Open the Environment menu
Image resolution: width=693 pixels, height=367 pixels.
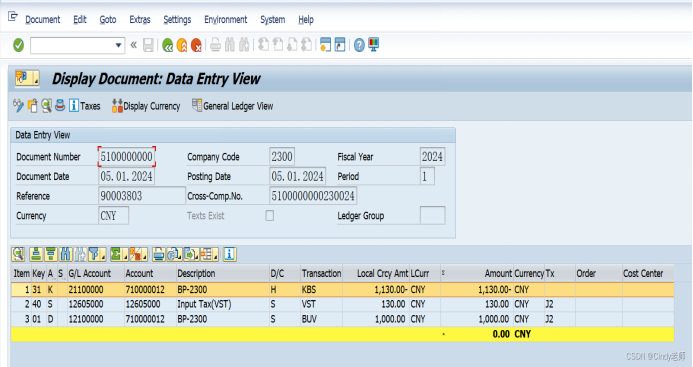point(225,19)
